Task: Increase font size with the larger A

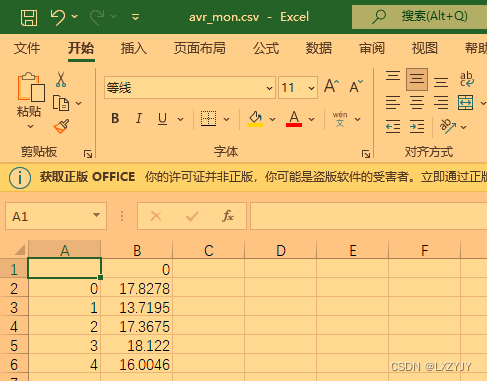Action: click(332, 86)
